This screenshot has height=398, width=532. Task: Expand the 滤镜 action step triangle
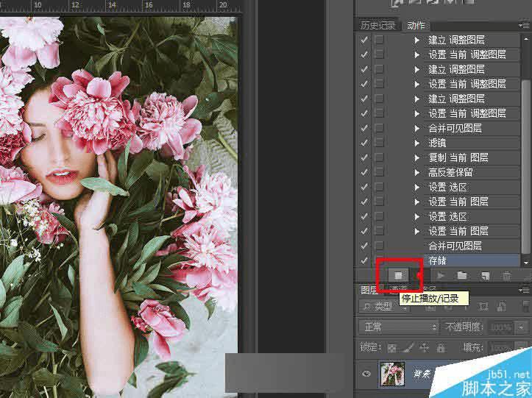[x=417, y=143]
